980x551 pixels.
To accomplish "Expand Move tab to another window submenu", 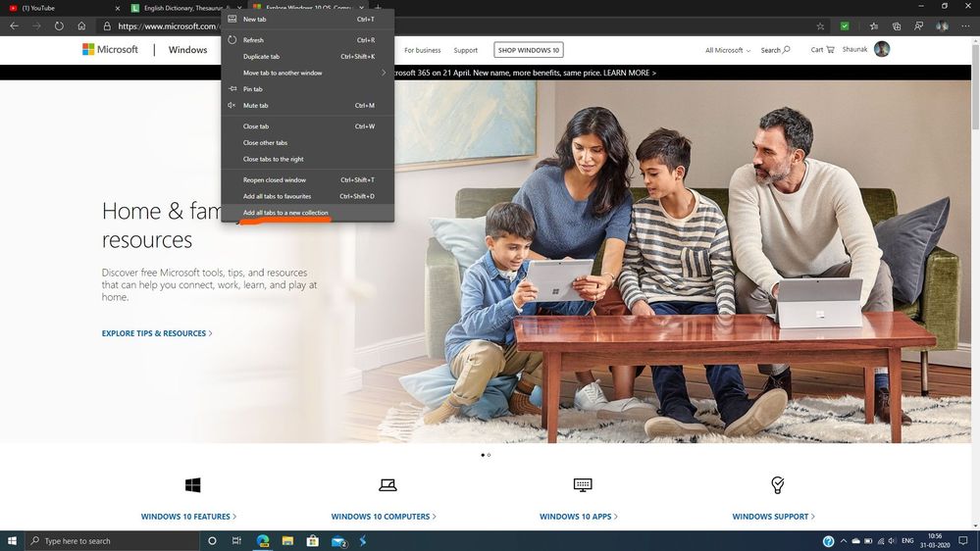I will tap(307, 73).
